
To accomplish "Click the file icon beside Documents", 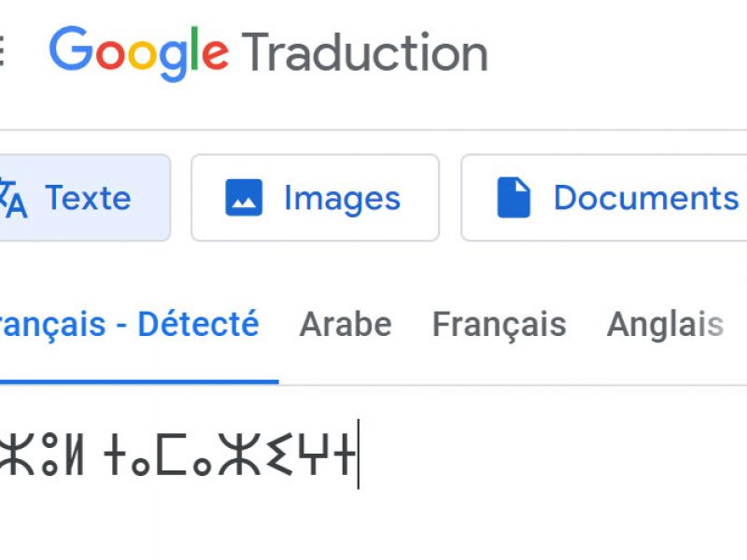I will coord(514,198).
